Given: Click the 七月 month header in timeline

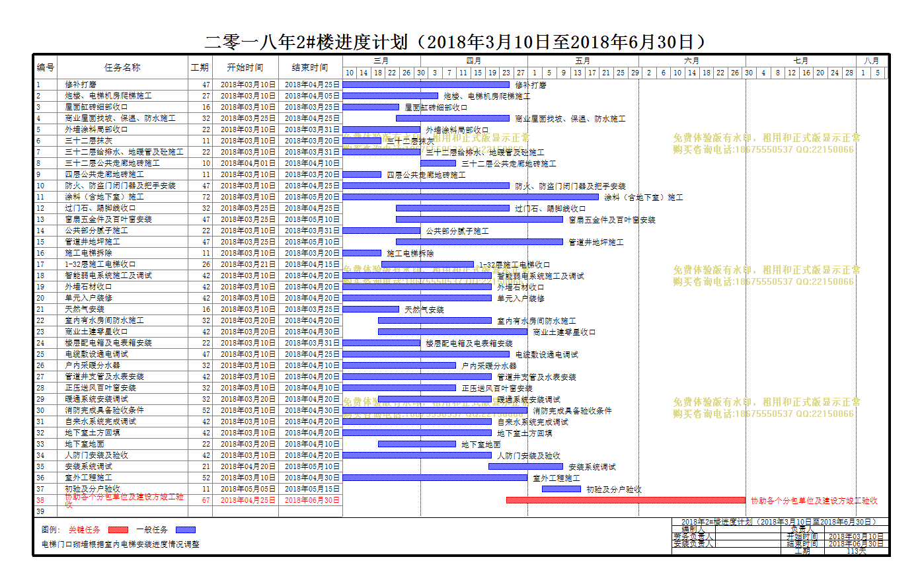Looking at the screenshot, I should pyautogui.click(x=801, y=61).
